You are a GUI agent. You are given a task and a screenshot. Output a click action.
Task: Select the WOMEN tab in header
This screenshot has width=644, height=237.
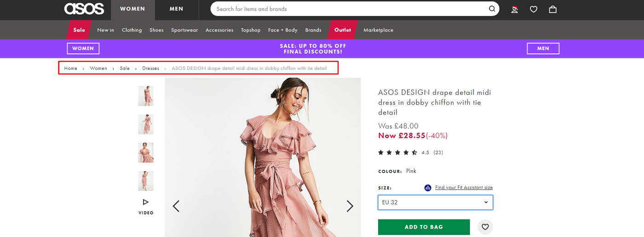click(x=132, y=9)
